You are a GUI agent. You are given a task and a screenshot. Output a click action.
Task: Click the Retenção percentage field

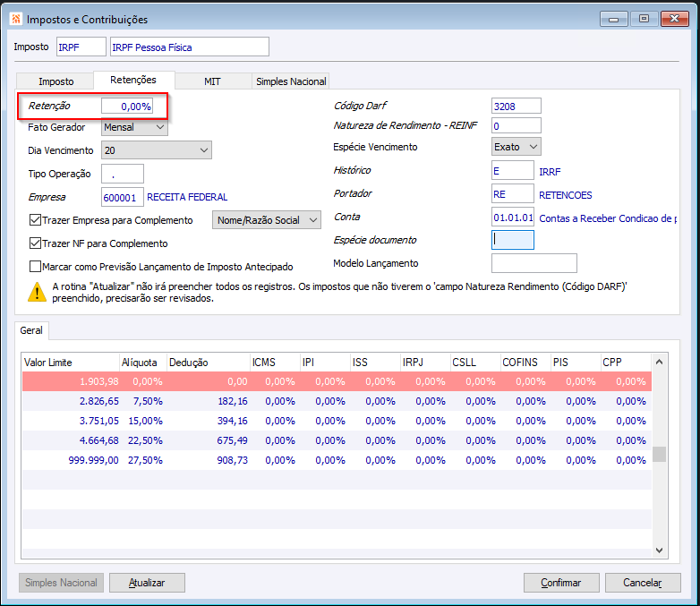tap(127, 107)
